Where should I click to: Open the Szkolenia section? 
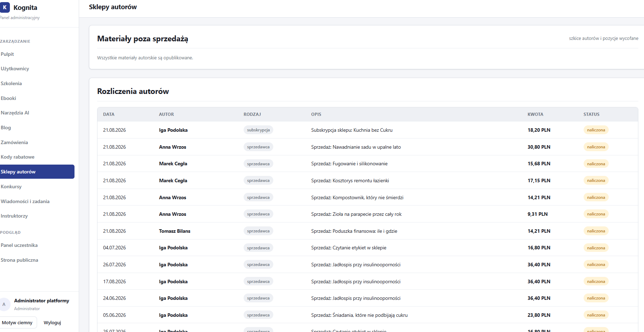11,83
